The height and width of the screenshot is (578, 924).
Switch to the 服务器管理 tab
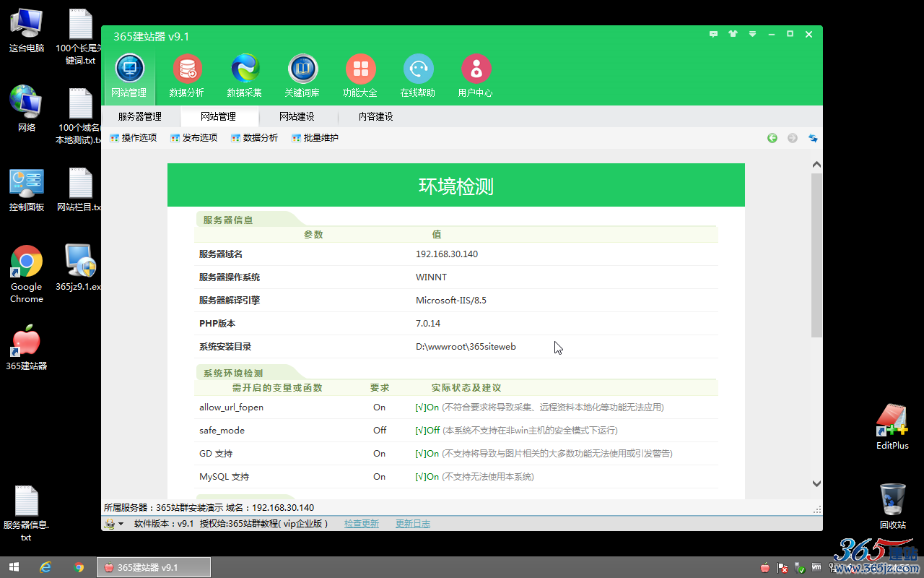[x=140, y=116]
